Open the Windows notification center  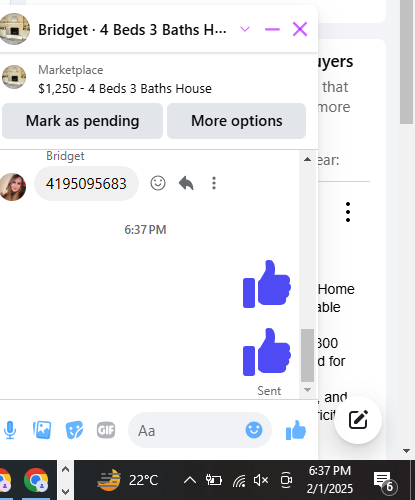click(384, 482)
